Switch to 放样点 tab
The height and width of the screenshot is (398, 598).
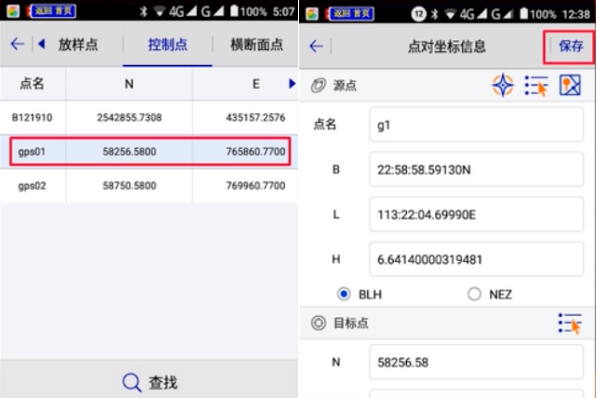click(x=78, y=45)
